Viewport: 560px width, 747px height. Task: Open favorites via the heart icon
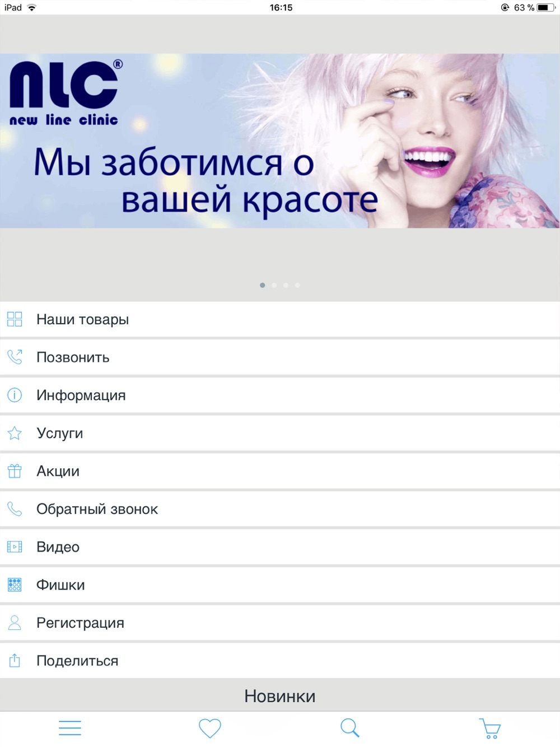[210, 728]
